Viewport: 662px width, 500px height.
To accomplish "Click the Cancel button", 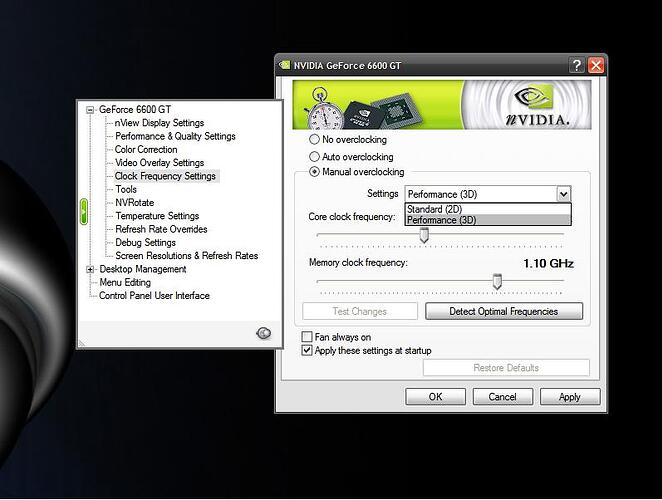I will (502, 397).
